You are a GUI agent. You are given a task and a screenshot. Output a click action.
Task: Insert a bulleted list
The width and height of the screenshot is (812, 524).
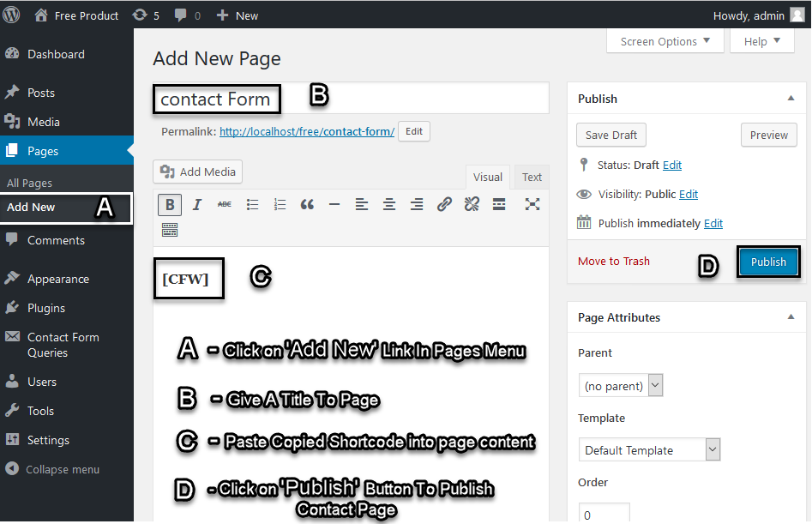click(252, 204)
